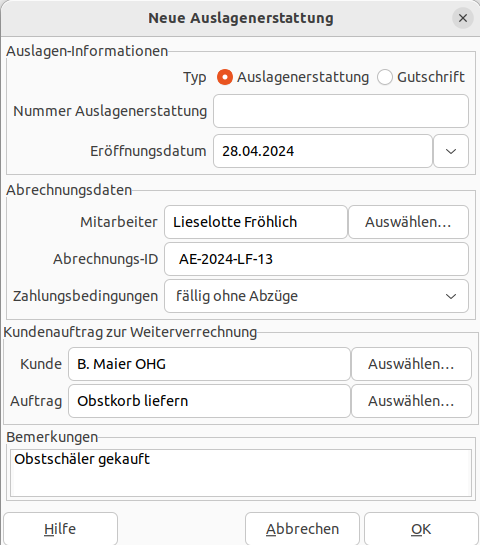Click the Eröffnungsdatum label

click(148, 151)
